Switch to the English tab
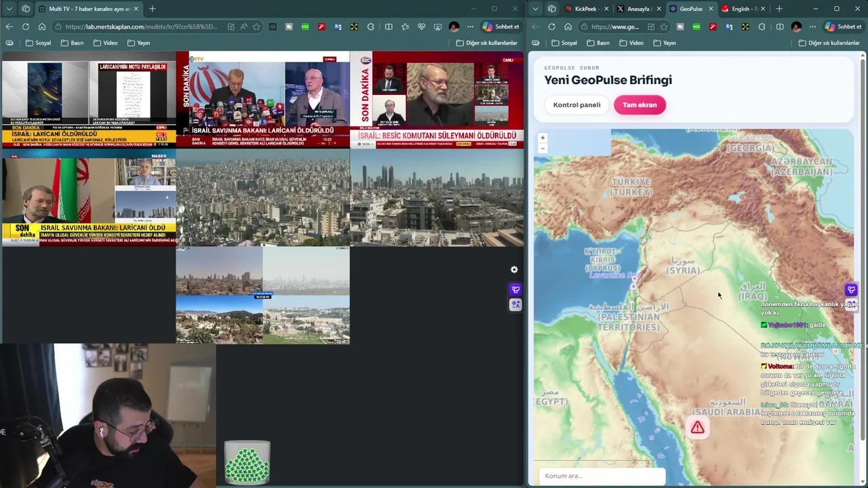868x488 pixels. point(743,9)
